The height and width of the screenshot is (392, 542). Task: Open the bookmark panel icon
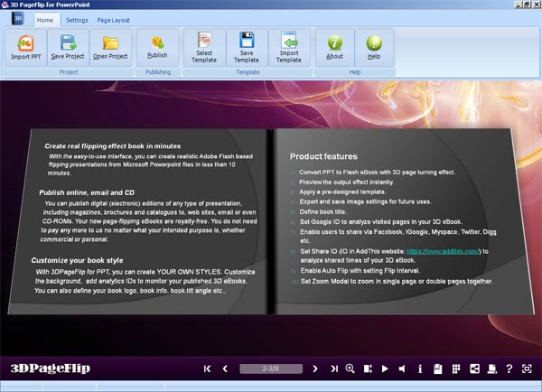[437, 369]
